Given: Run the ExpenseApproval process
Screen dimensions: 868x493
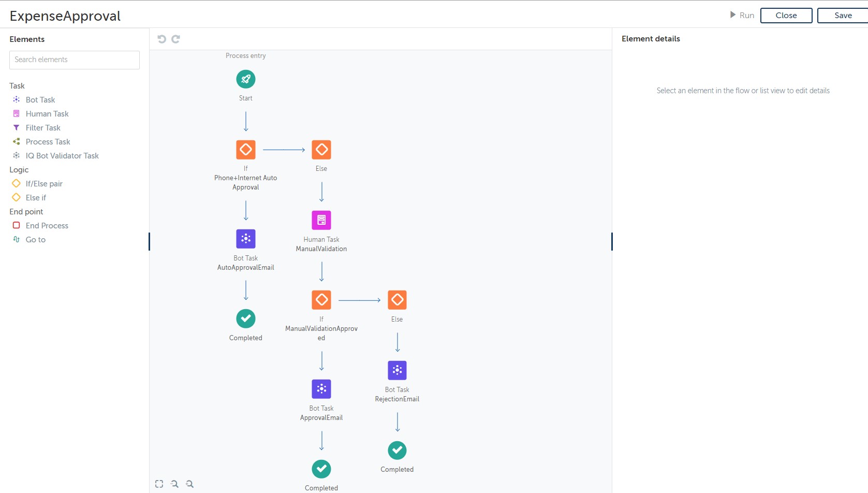Looking at the screenshot, I should point(742,15).
